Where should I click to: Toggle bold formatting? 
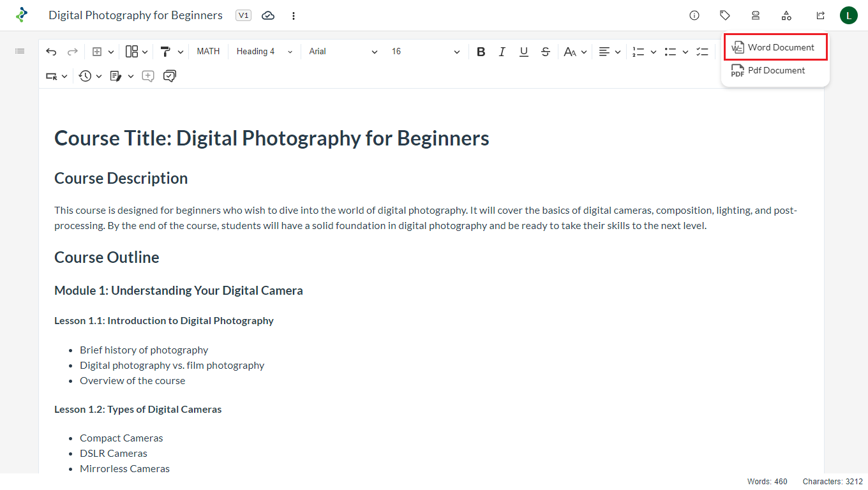point(481,52)
